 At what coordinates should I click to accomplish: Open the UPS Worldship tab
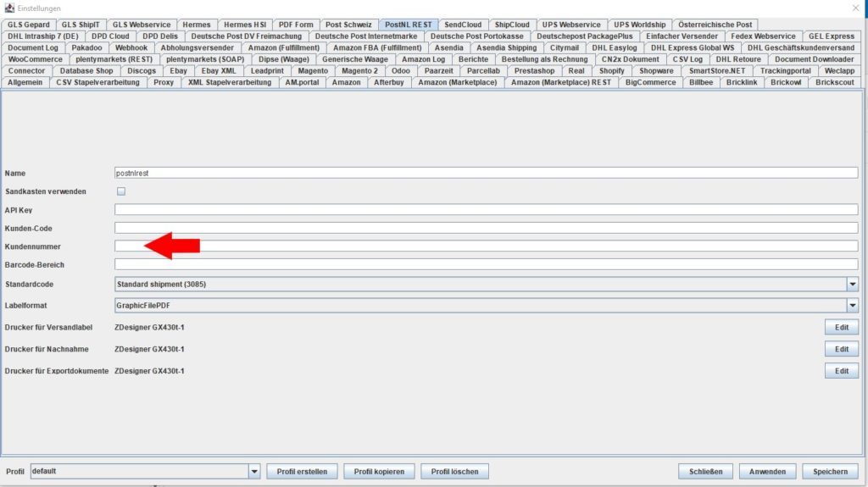coord(640,25)
